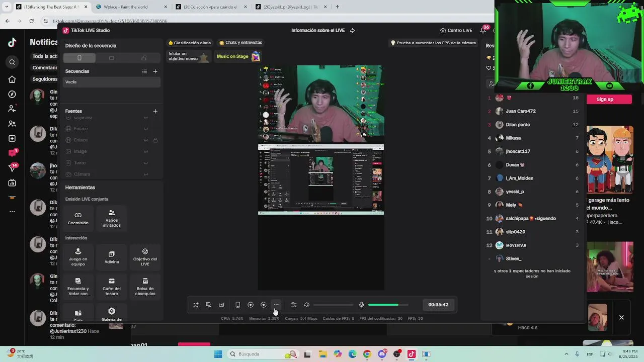Open the Varios invitados tool

tap(112, 218)
